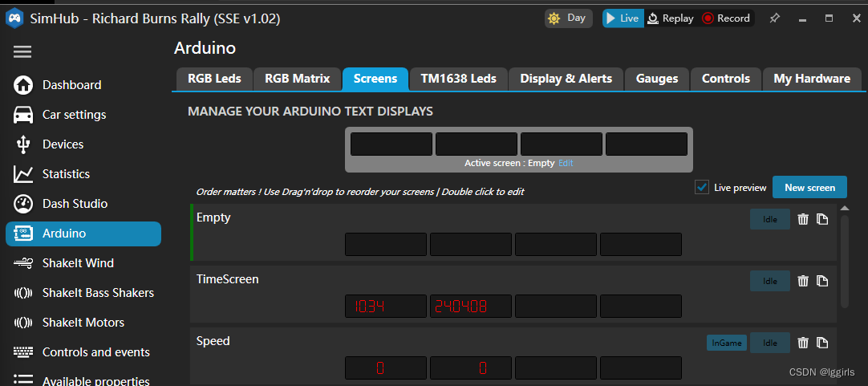
Task: Click the screen list scroll-up arrow
Action: pos(844,208)
